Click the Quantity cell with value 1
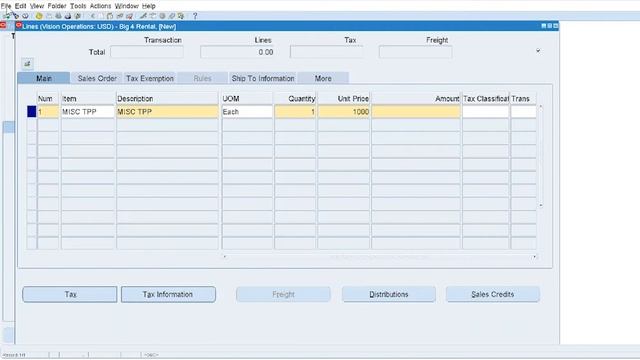 pos(295,112)
